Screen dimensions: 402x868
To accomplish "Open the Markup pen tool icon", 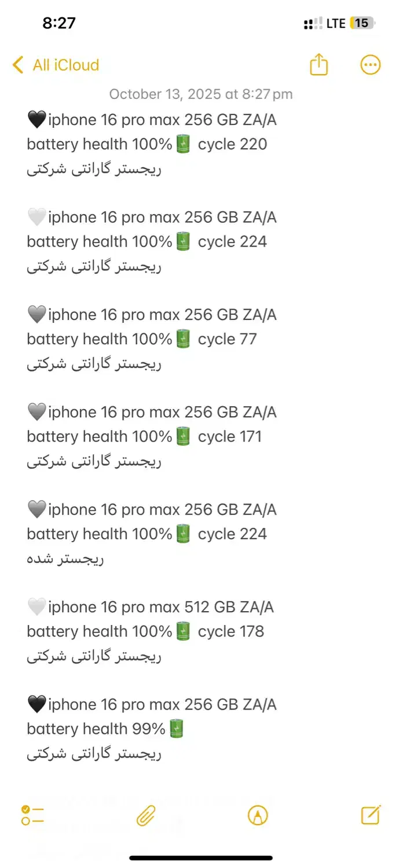I will (x=257, y=815).
